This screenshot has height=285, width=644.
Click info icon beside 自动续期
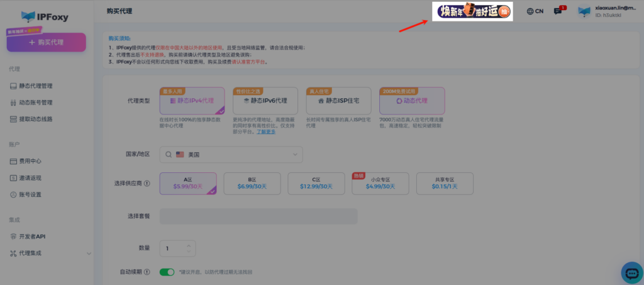[x=147, y=272]
